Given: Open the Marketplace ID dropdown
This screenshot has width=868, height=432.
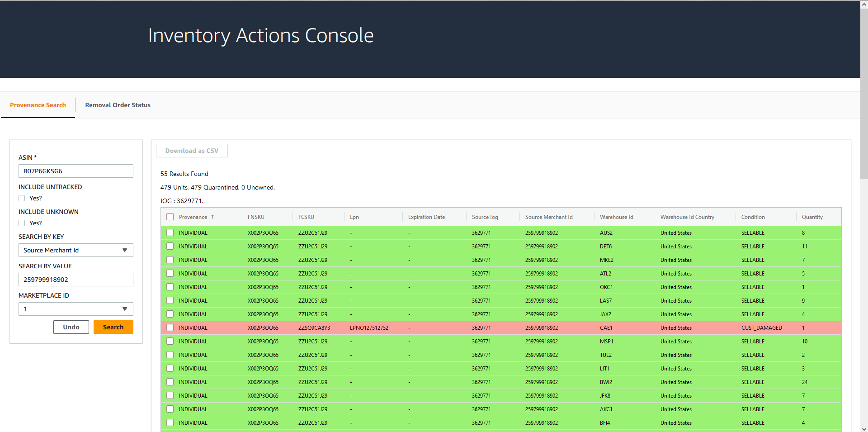Looking at the screenshot, I should [76, 309].
